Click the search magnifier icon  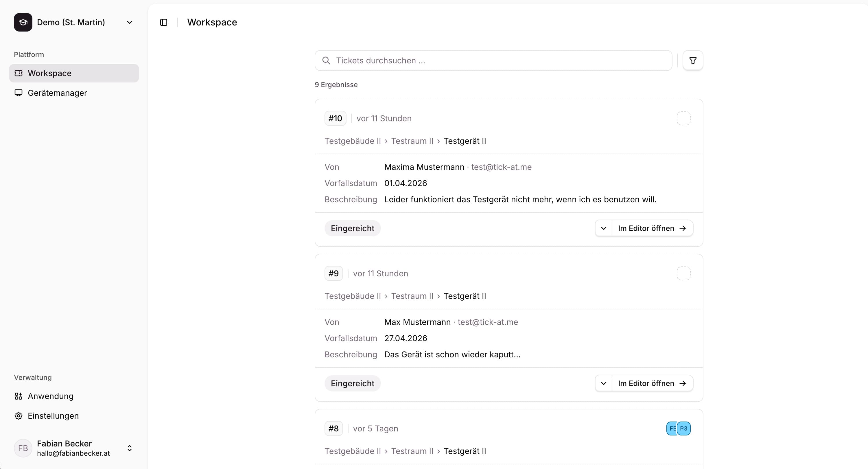(326, 61)
